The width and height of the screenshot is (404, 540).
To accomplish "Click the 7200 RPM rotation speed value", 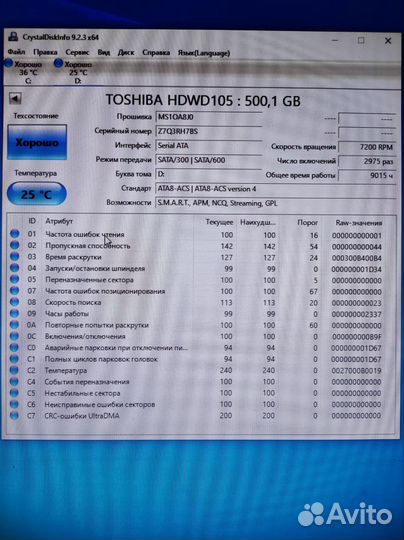I will [x=366, y=147].
